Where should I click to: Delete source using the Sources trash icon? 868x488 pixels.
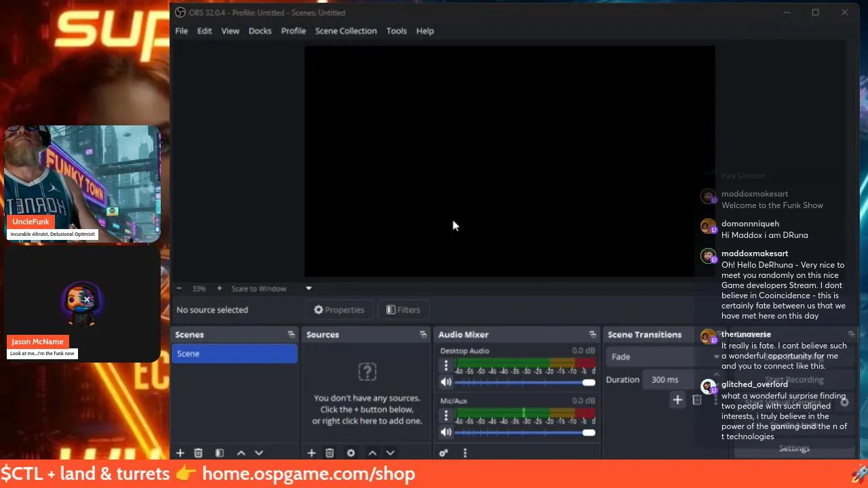pos(330,453)
